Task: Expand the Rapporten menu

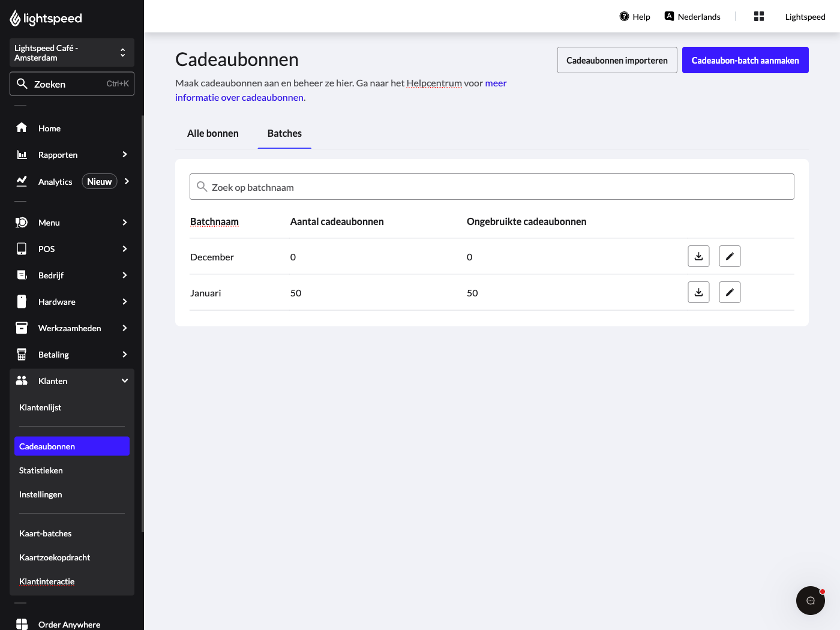Action: point(72,154)
